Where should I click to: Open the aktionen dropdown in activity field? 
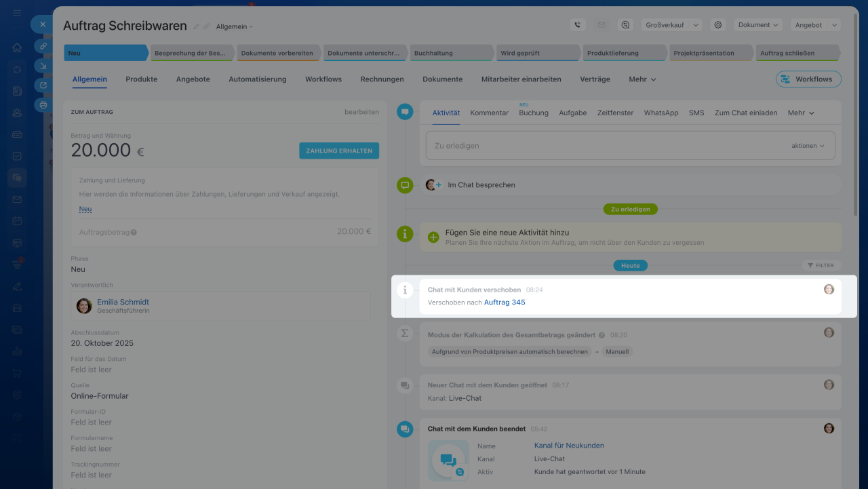click(808, 146)
